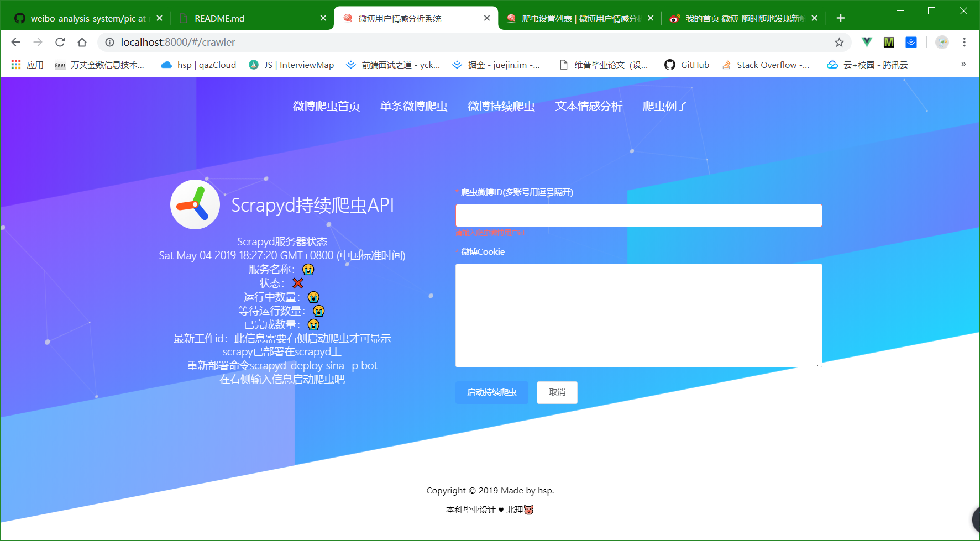980x541 pixels.
Task: Click the pig emoji in the footer
Action: 529,510
